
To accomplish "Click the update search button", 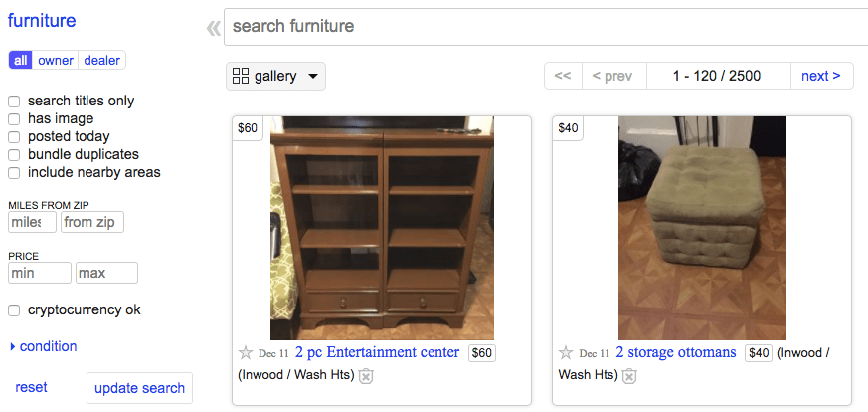I will 139,388.
